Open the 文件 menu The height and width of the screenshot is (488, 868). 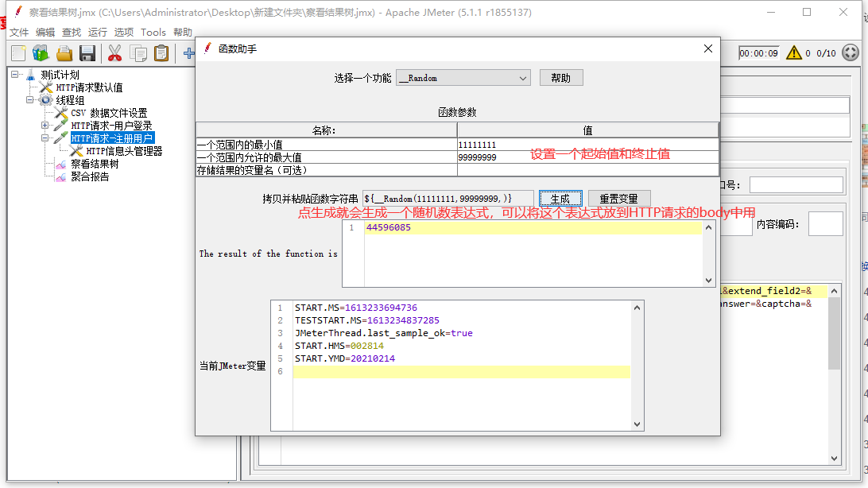(19, 32)
